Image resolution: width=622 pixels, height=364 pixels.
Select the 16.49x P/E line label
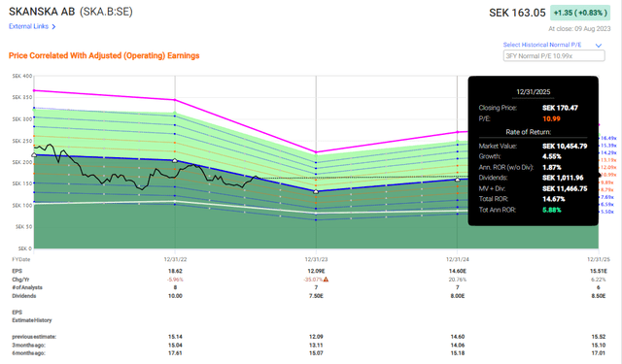tap(608, 138)
